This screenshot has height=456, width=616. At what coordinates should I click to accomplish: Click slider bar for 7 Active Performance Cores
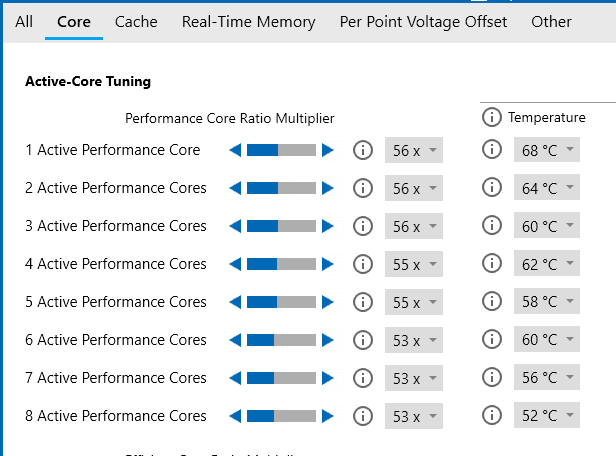[281, 378]
